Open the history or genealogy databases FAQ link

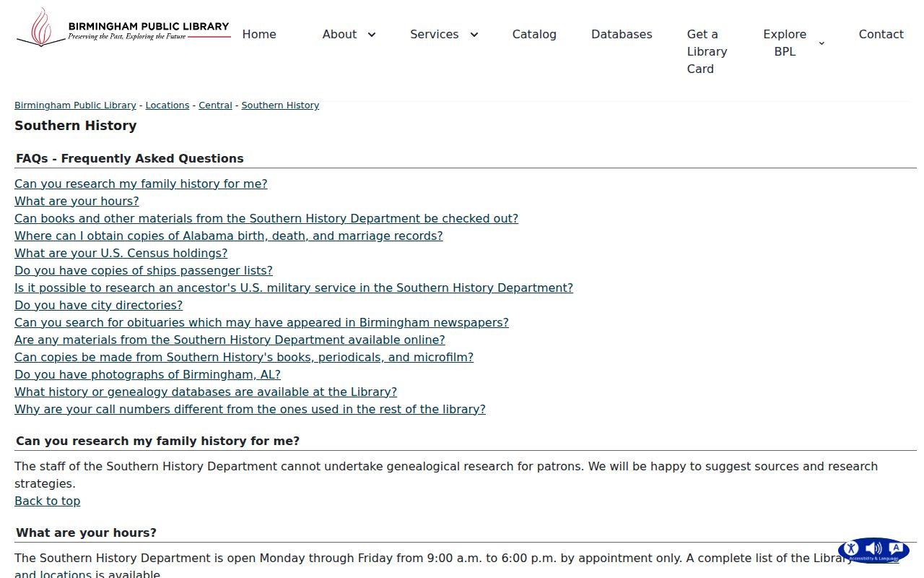206,392
